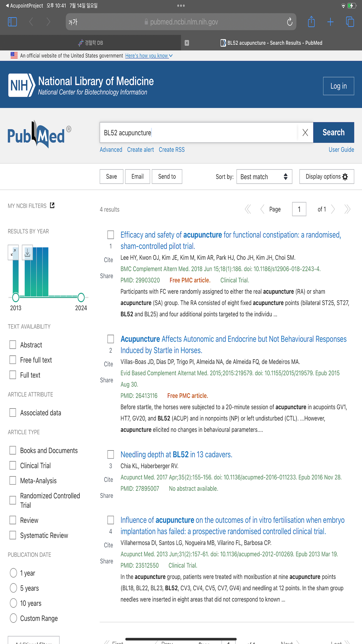This screenshot has width=362, height=644.
Task: Open a new tab with plus icon
Action: (330, 22)
